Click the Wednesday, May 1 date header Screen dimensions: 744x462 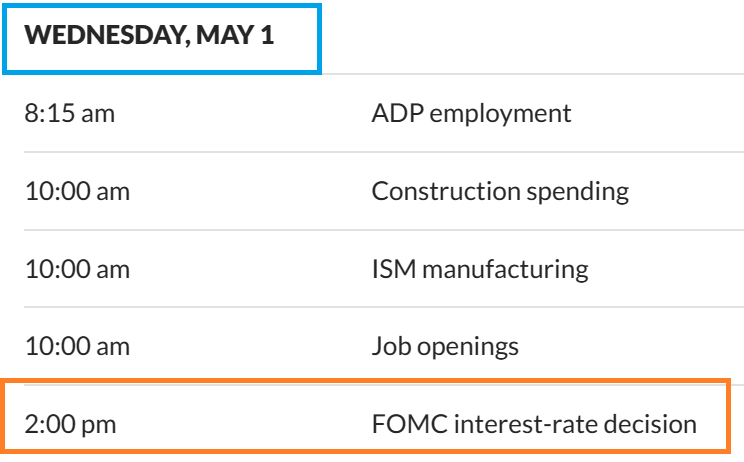[149, 36]
